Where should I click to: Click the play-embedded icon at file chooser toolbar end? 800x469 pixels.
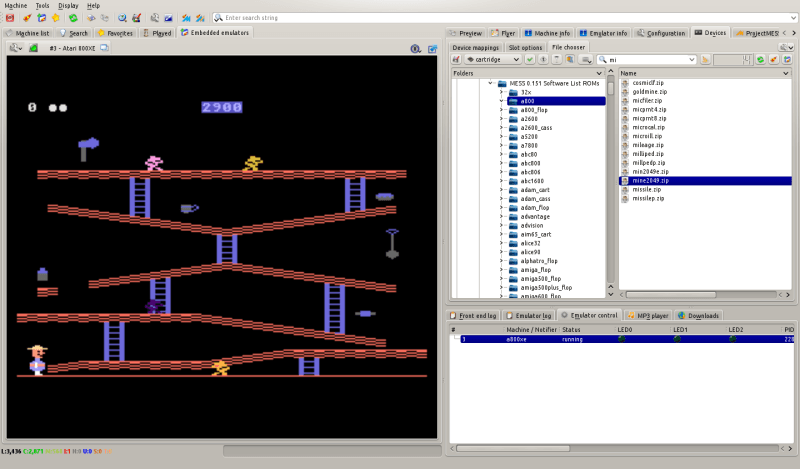pyautogui.click(x=787, y=60)
